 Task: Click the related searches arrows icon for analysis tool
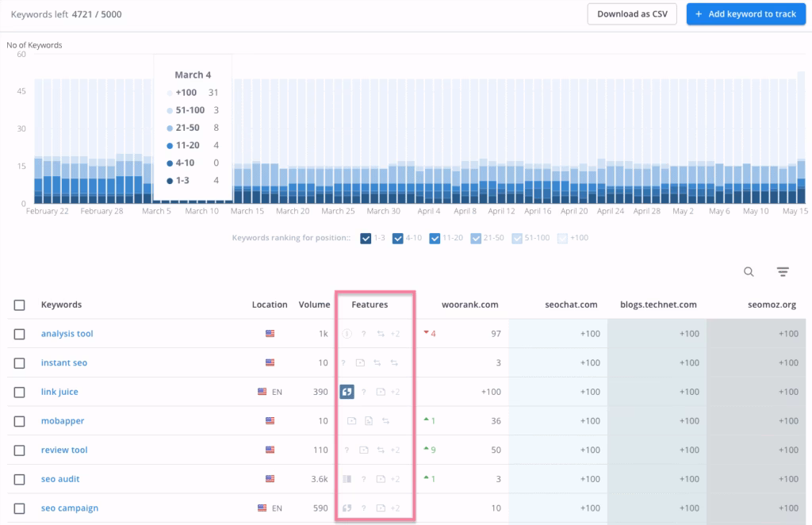tap(380, 334)
